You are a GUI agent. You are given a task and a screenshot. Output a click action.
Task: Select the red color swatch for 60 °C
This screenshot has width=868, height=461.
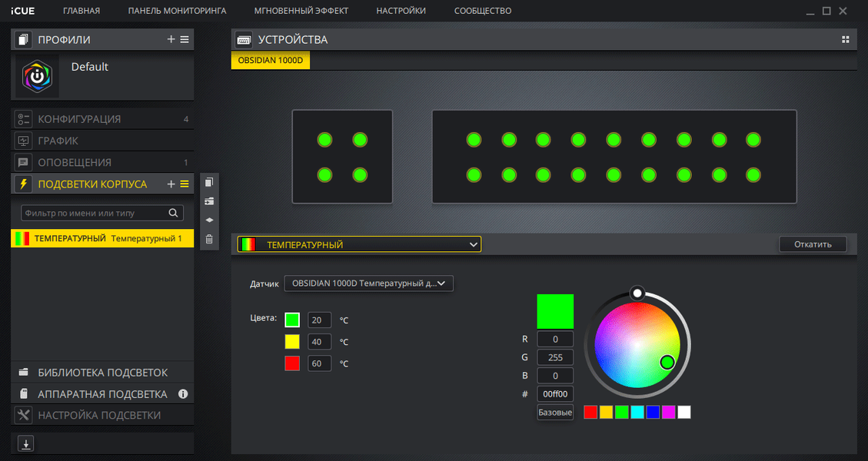pos(291,363)
